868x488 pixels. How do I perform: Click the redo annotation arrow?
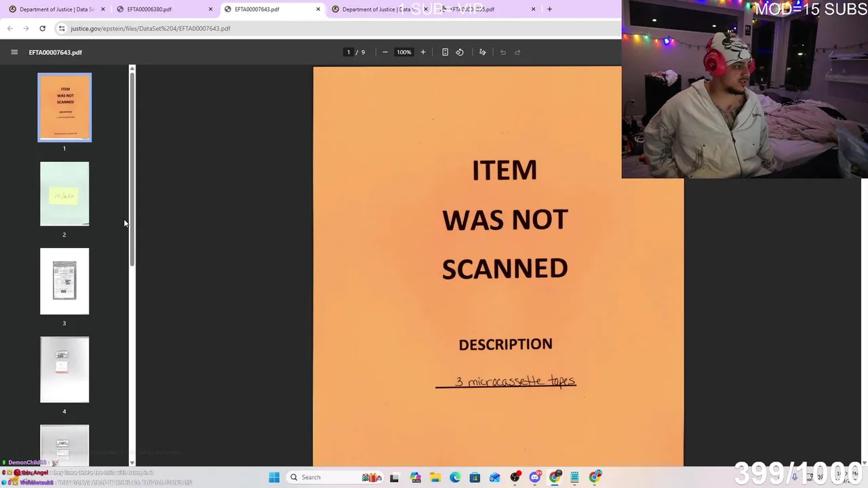click(x=517, y=52)
